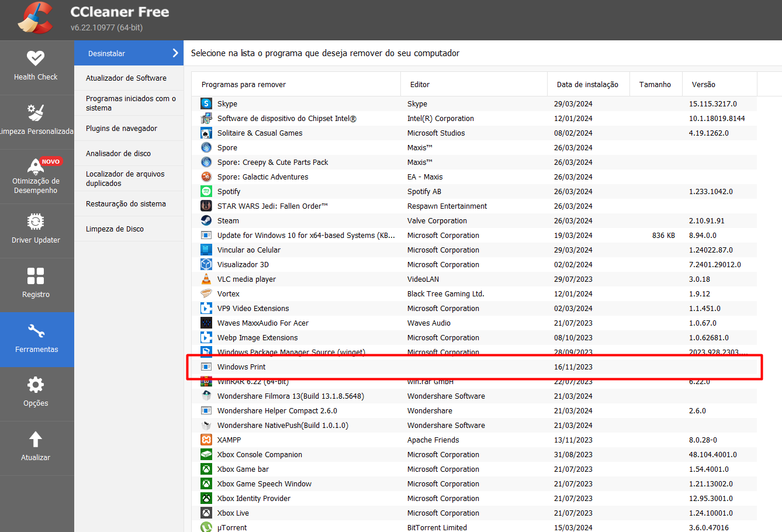Viewport: 782px width, 532px height.
Task: Click the Spore: Galactic Adventures icon
Action: pos(206,177)
